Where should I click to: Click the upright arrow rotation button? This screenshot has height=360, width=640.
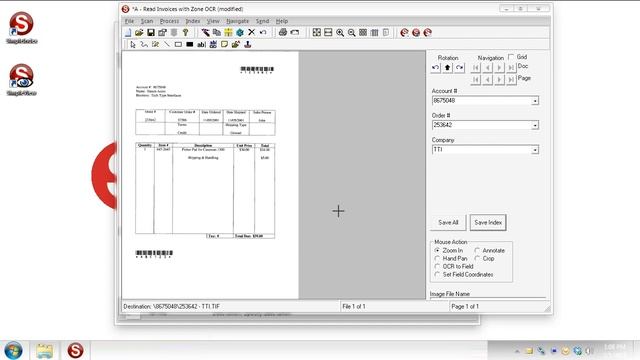pyautogui.click(x=447, y=68)
